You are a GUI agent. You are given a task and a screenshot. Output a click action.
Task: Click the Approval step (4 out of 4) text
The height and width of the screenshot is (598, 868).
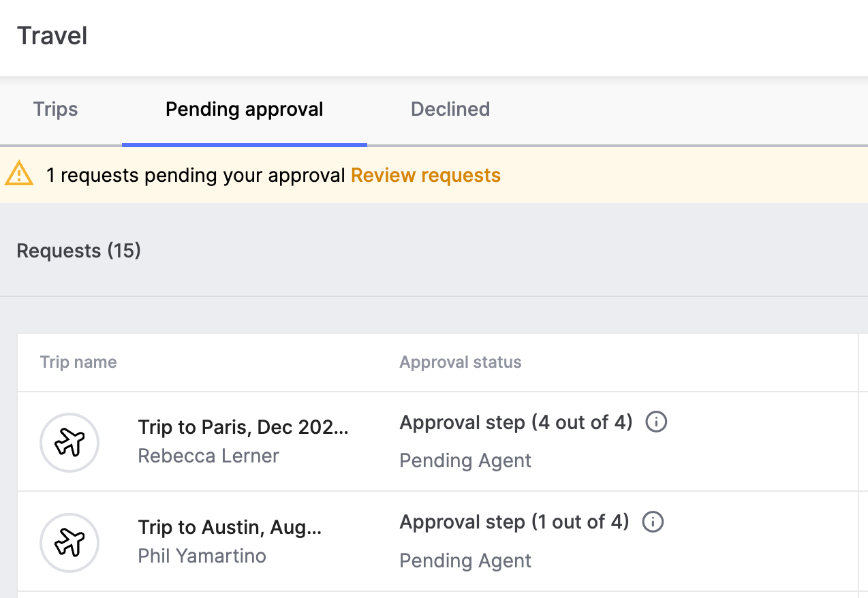pos(516,423)
